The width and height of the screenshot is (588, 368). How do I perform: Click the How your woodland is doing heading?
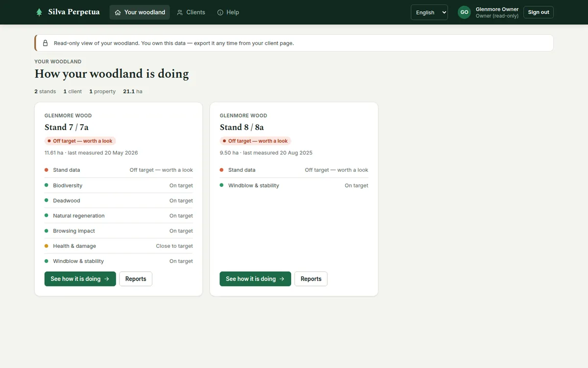(112, 74)
